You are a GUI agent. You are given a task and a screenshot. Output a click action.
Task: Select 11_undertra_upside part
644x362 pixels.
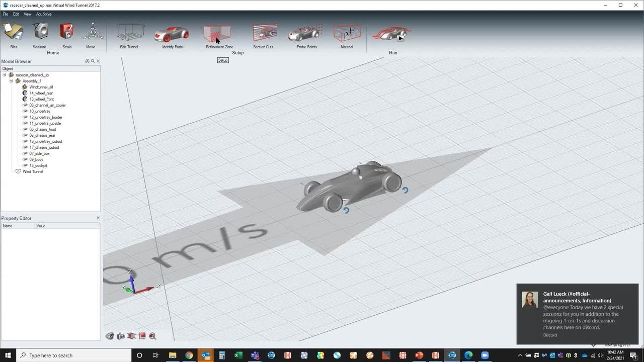[x=45, y=123]
